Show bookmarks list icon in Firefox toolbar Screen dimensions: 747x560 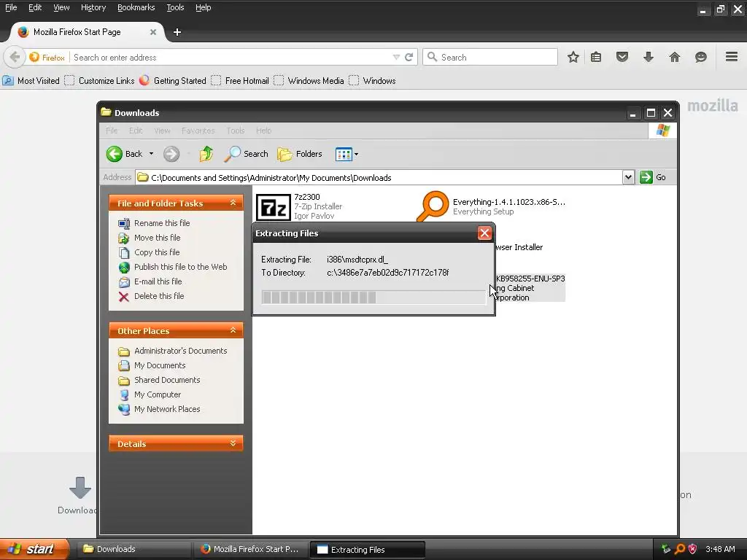(x=596, y=57)
